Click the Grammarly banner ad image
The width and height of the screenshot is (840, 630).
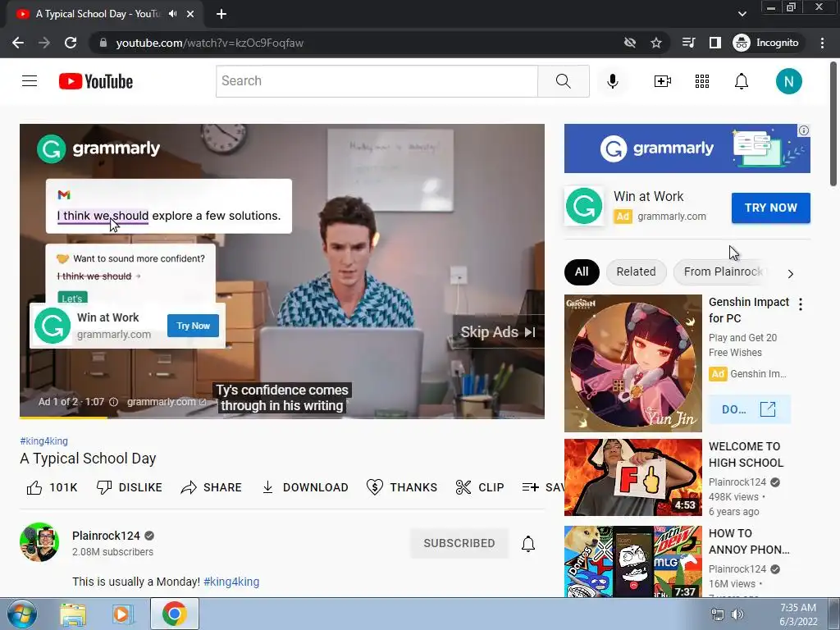(687, 148)
